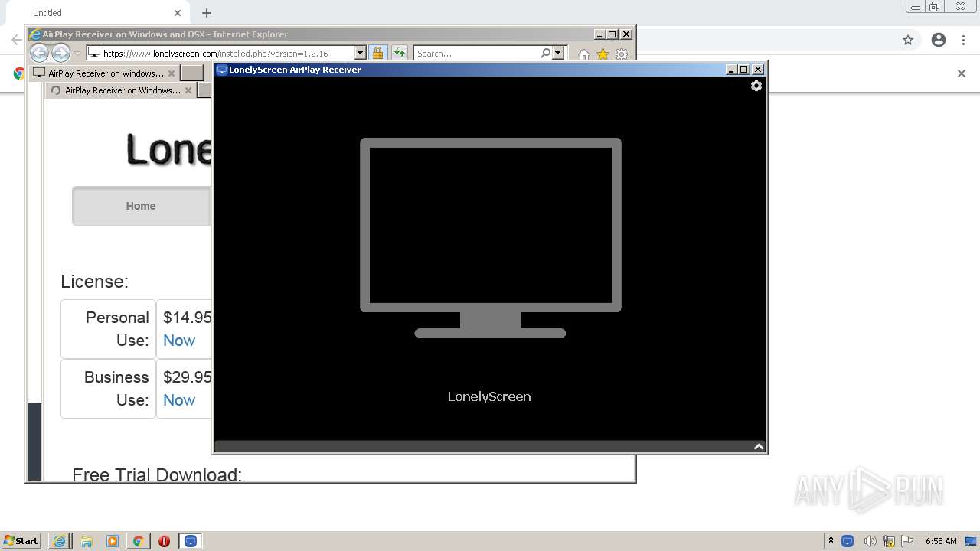
Task: Open new tab in Chrome
Action: coord(207,13)
